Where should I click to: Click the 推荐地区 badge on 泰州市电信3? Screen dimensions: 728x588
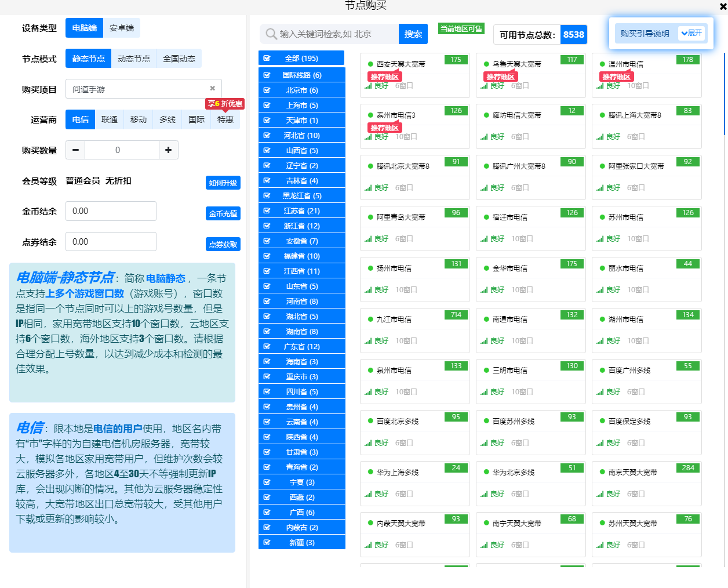pyautogui.click(x=384, y=128)
